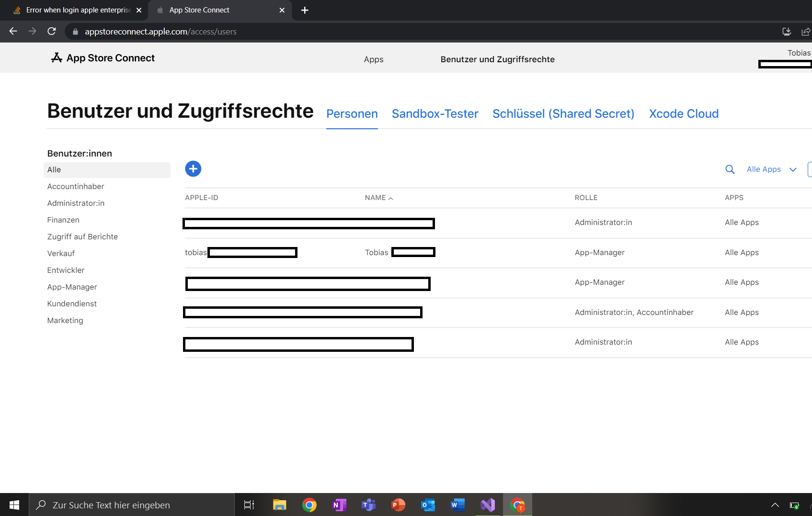
Task: Show hidden system tray icons
Action: point(775,505)
